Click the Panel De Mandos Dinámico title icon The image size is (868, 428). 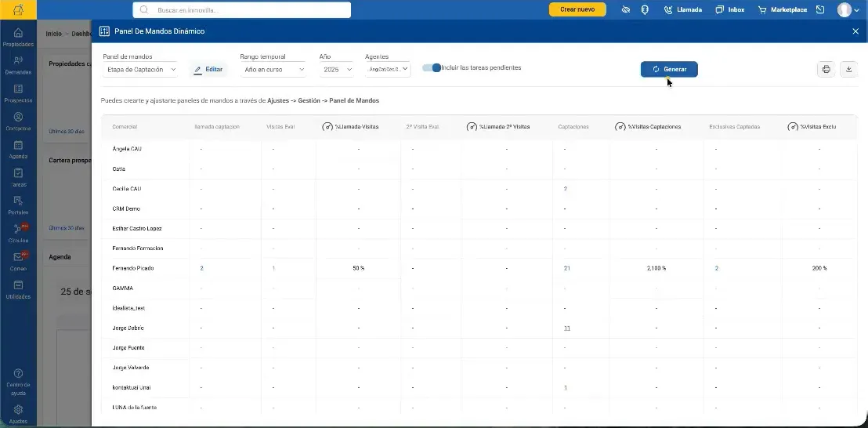pyautogui.click(x=104, y=31)
